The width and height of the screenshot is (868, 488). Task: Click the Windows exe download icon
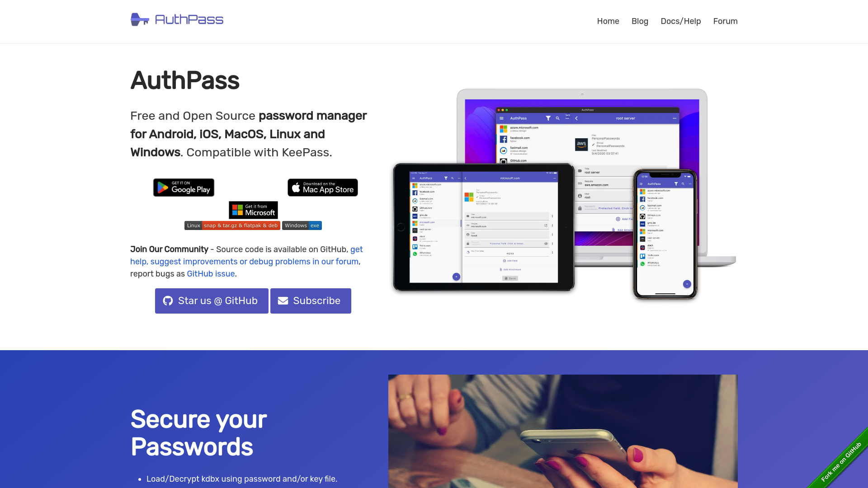pos(302,225)
